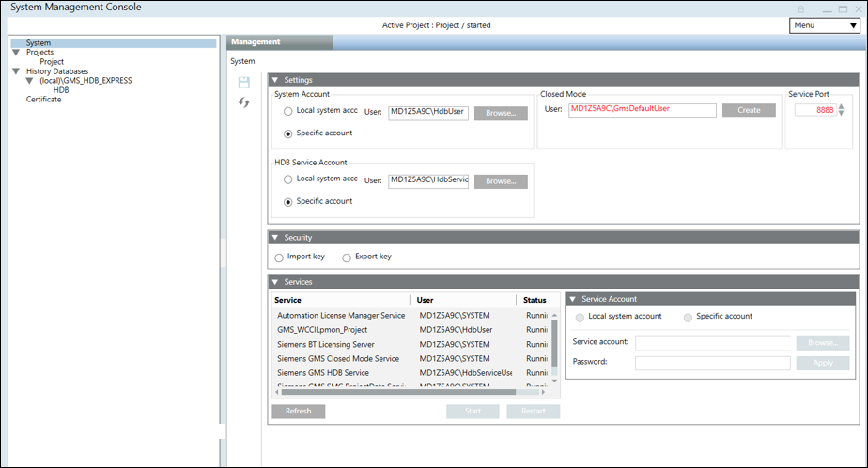The image size is (868, 468).
Task: Click the Save icon in the System toolbar
Action: [244, 83]
